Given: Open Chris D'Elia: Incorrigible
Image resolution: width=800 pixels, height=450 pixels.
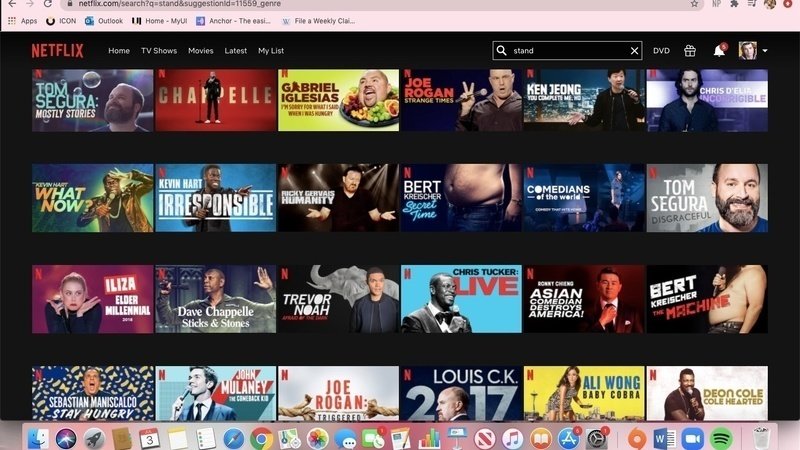Looking at the screenshot, I should coord(707,101).
